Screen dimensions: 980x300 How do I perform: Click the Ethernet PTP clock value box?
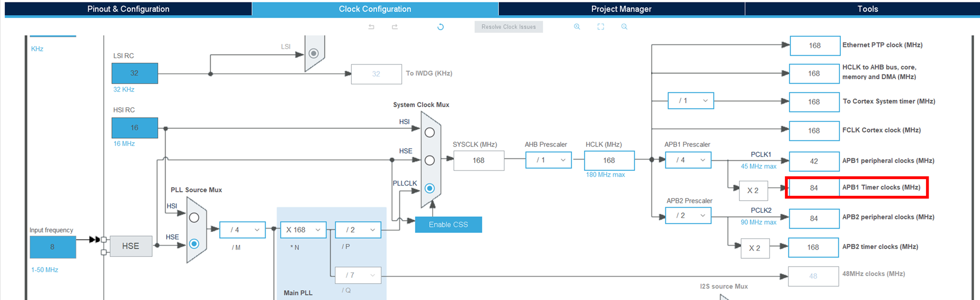coord(814,46)
